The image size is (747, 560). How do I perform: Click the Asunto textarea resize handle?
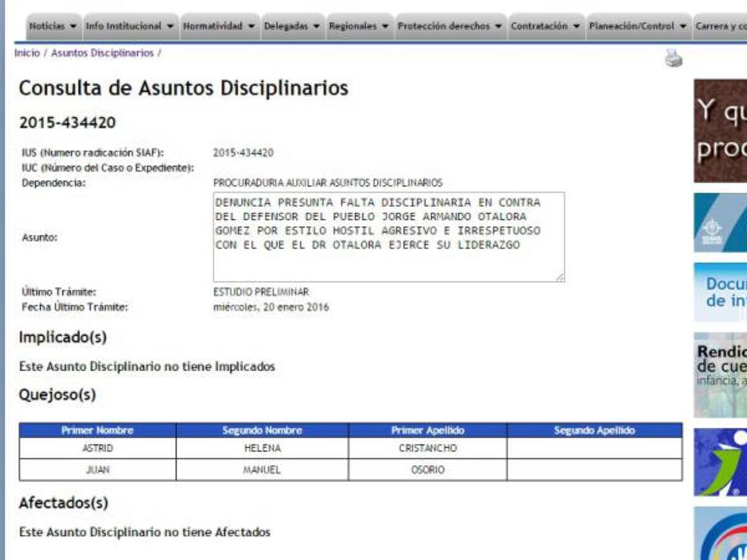pos(561,275)
